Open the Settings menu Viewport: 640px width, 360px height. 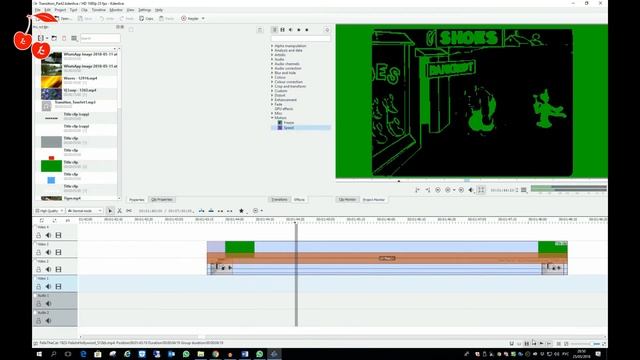point(144,10)
